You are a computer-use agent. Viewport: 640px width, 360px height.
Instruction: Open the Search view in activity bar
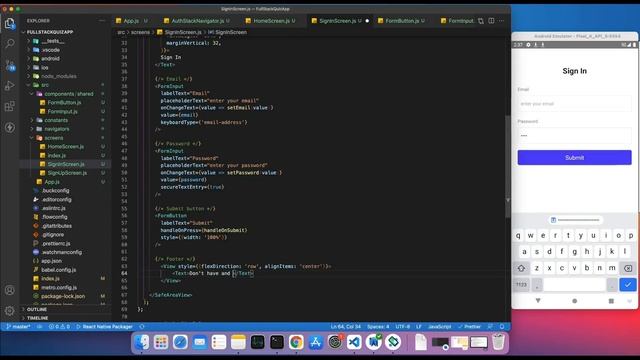point(9,43)
